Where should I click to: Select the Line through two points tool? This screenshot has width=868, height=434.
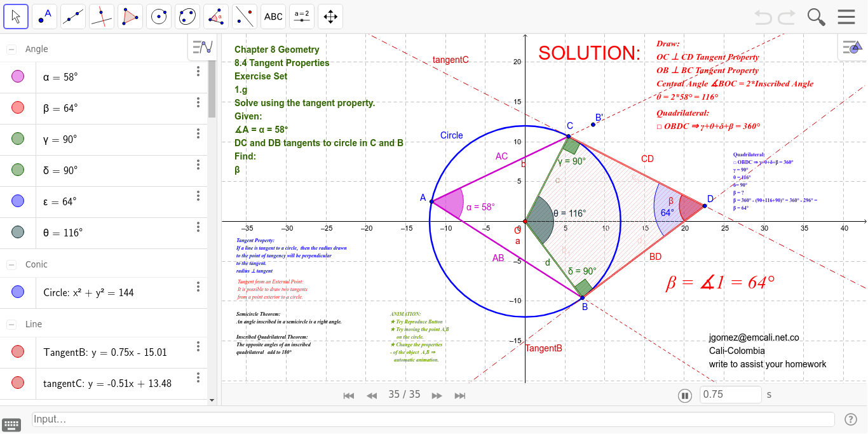tap(73, 17)
